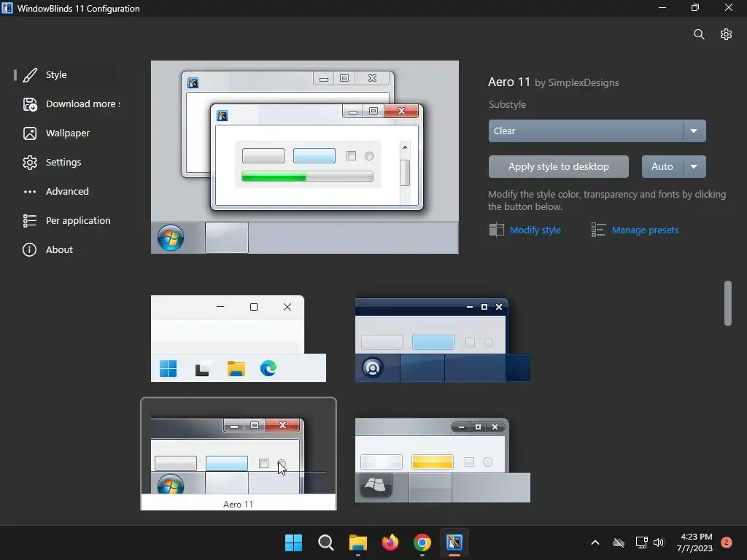The width and height of the screenshot is (747, 560).
Task: Click the large Aero 11 preview image
Action: (x=305, y=157)
